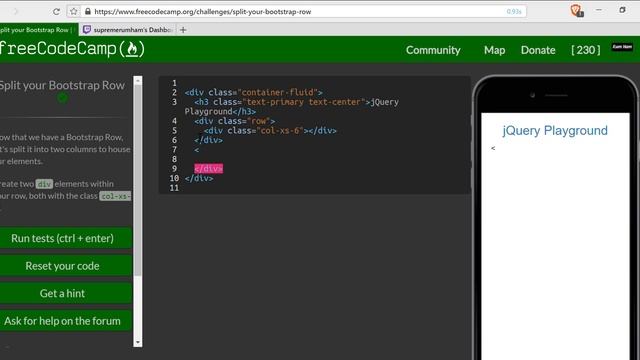Click the div code tag in instructions
The image size is (640, 360).
click(x=44, y=184)
